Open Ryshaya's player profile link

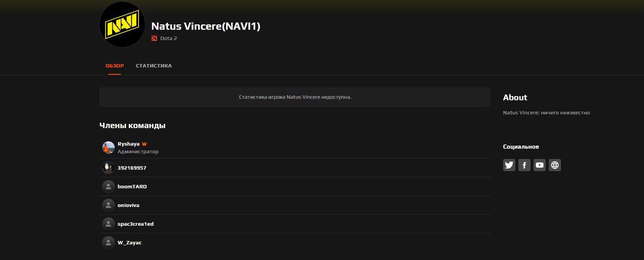pos(128,144)
